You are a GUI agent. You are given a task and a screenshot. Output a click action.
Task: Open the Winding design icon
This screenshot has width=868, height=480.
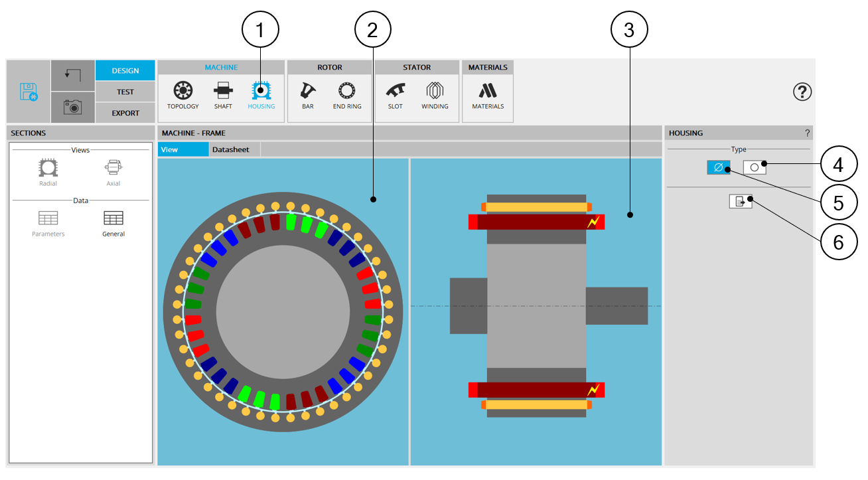click(x=435, y=96)
